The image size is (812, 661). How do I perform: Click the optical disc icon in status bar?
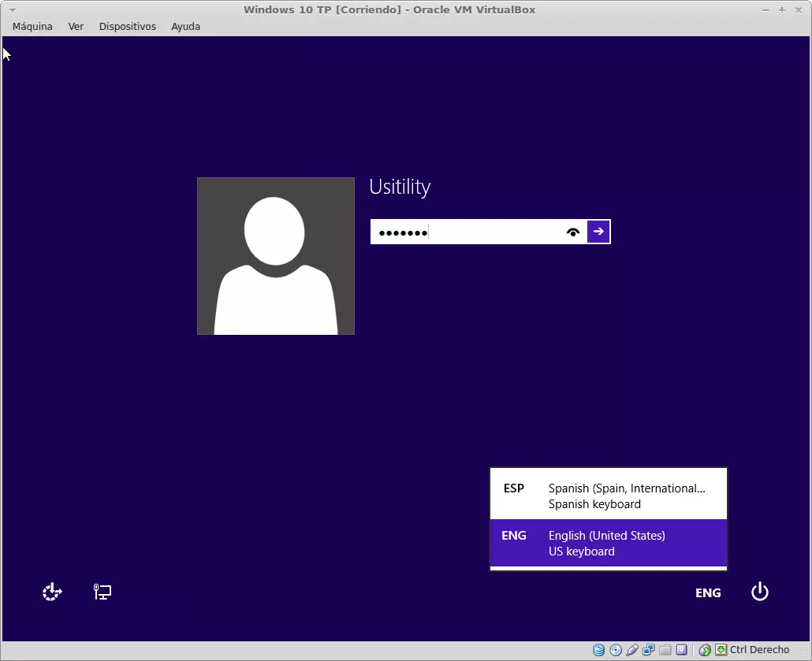pos(616,650)
